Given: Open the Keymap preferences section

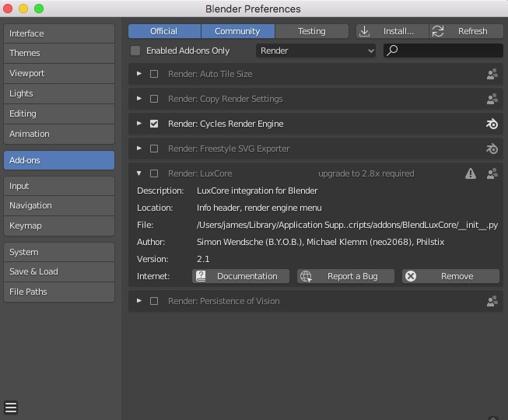Looking at the screenshot, I should coord(59,226).
